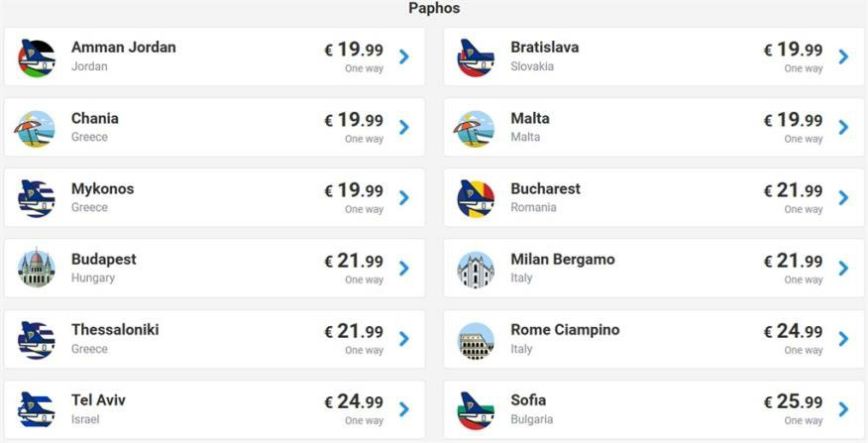Open the arrow next to Thessaloniki fare

pos(404,339)
